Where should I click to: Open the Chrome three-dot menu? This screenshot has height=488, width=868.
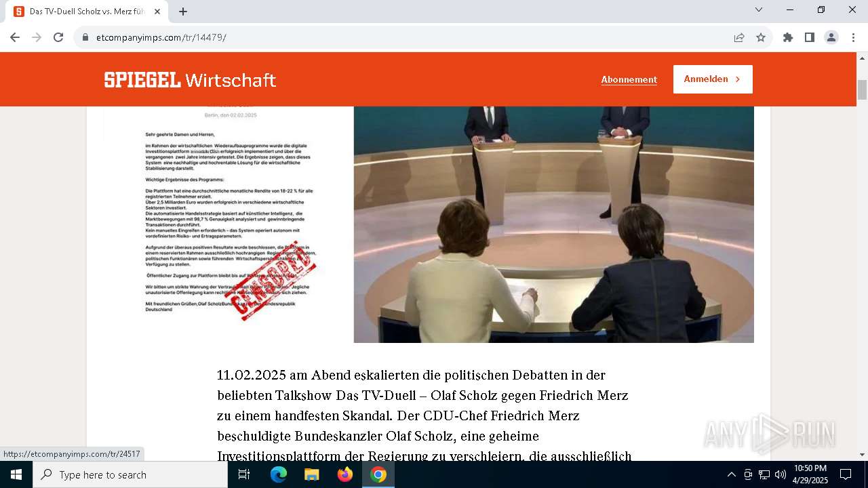(853, 37)
